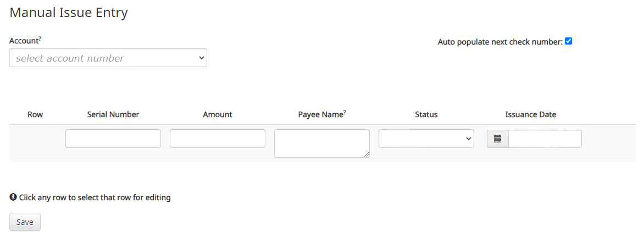Click the Issuance Date column header
644x237 pixels.
[x=531, y=115]
